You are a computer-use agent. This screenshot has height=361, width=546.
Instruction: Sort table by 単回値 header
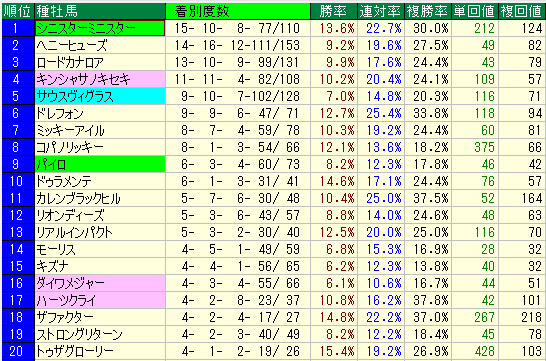pyautogui.click(x=475, y=11)
